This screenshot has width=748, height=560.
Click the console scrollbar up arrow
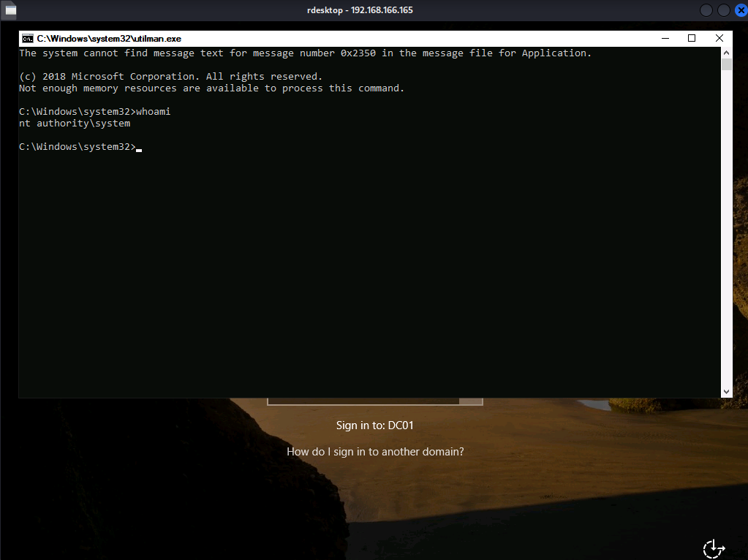point(726,53)
